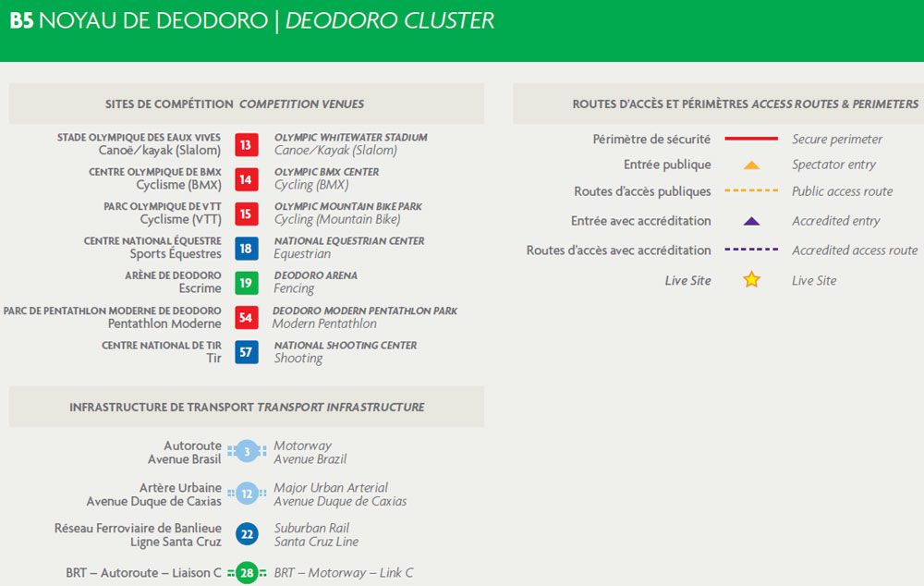Click the purple dashed accredited route line

[x=751, y=250]
